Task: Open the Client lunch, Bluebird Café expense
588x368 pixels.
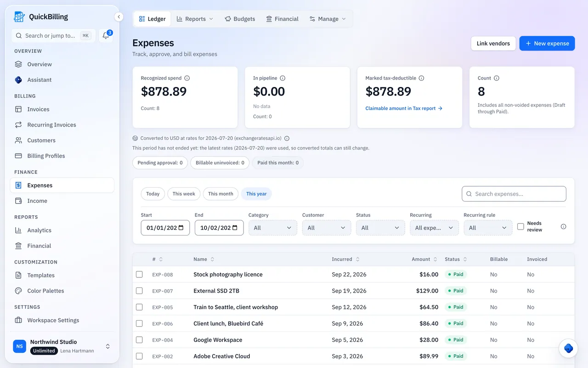Action: click(x=228, y=323)
